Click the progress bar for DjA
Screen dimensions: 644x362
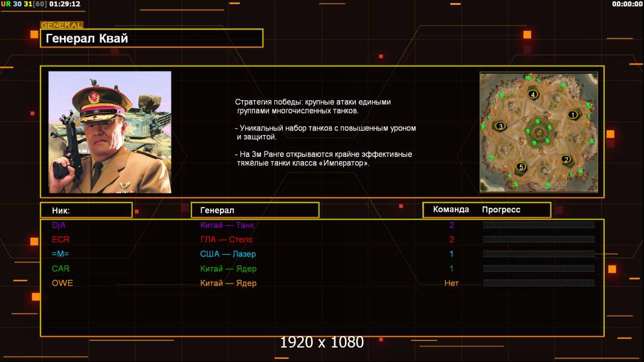[x=539, y=225]
